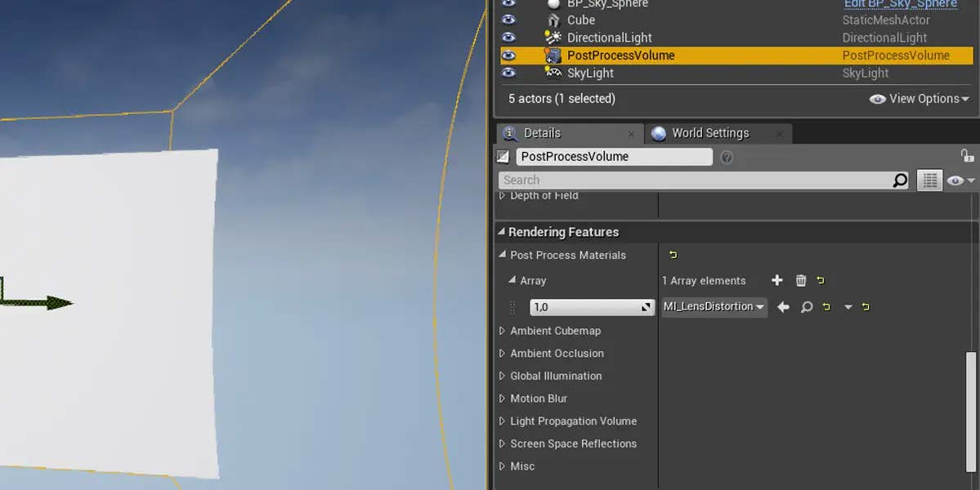Click the Details panel search field

point(695,180)
